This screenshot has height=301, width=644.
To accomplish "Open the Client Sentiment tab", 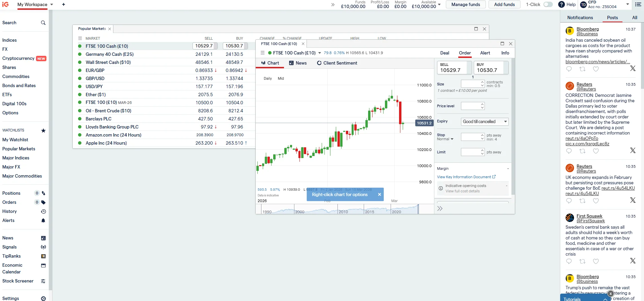I will pos(337,63).
